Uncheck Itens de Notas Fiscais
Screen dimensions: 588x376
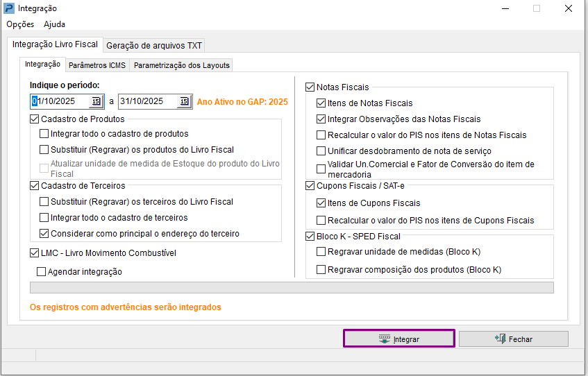coord(321,103)
